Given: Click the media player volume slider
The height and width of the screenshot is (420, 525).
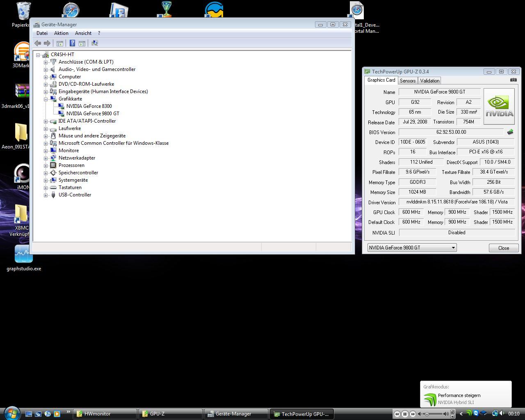Looking at the screenshot, I should click(x=433, y=414).
